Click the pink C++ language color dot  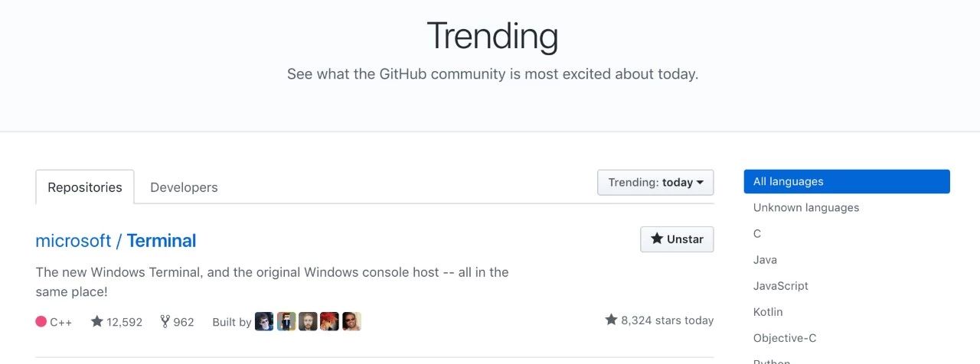[x=41, y=321]
